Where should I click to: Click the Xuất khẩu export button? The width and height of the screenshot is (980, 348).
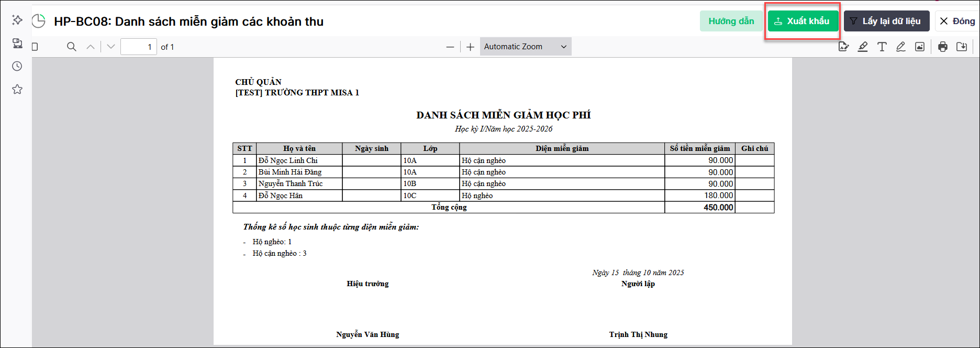(x=803, y=21)
